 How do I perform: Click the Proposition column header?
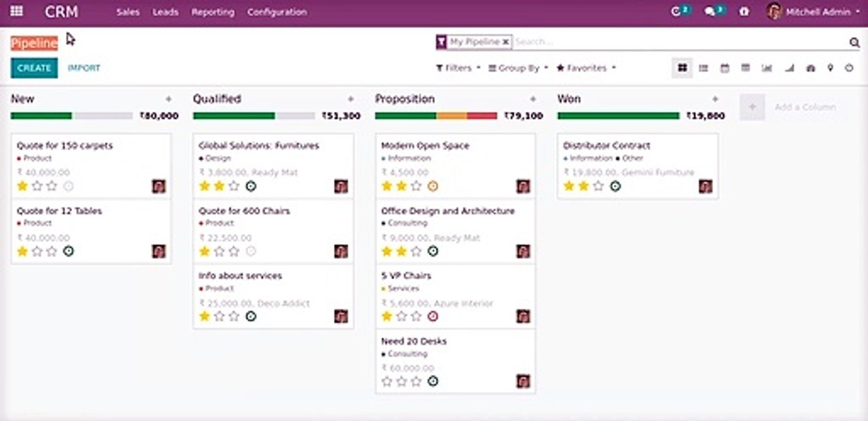coord(405,99)
